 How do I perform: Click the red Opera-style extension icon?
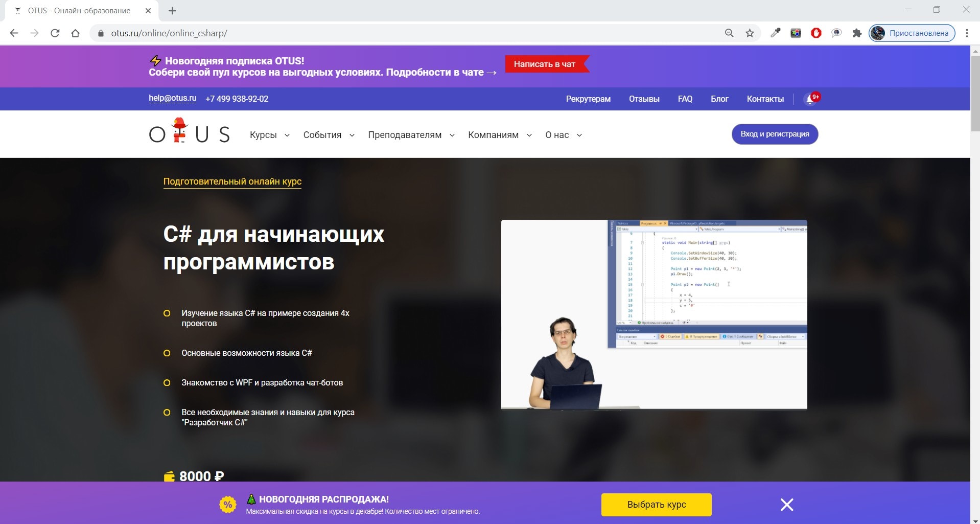(816, 33)
